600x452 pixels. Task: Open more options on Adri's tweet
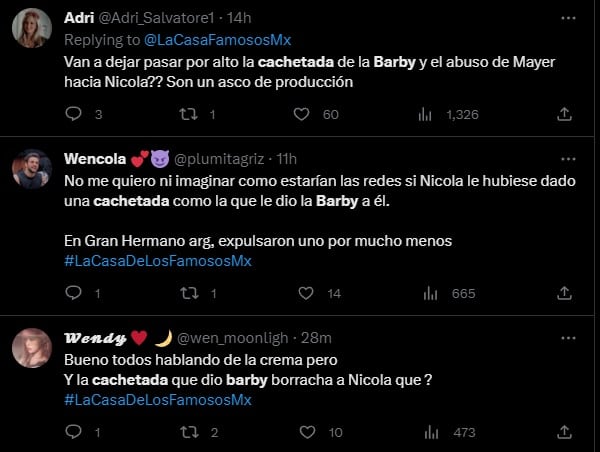(x=567, y=19)
